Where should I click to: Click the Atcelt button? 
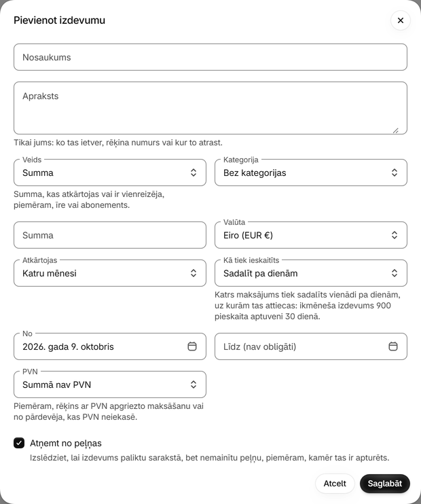pyautogui.click(x=335, y=484)
